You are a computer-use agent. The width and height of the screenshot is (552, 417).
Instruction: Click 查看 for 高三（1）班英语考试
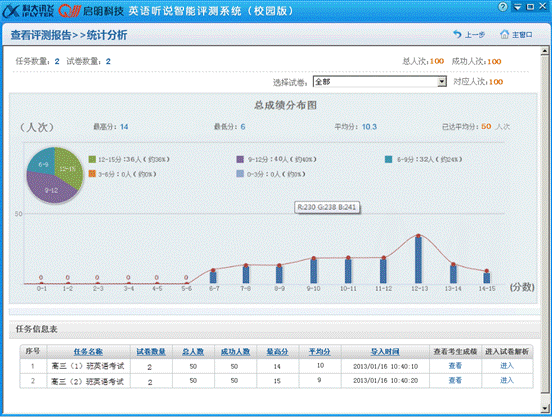pyautogui.click(x=455, y=366)
